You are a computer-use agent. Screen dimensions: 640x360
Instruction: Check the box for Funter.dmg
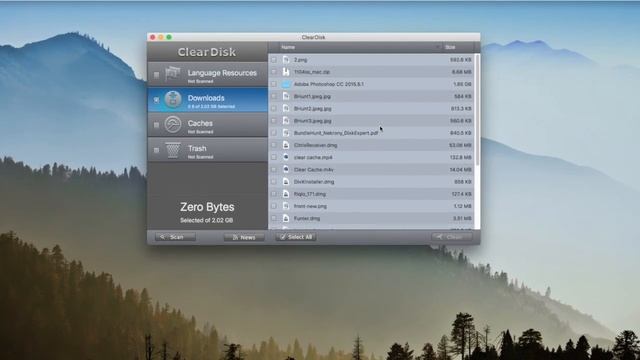click(274, 218)
